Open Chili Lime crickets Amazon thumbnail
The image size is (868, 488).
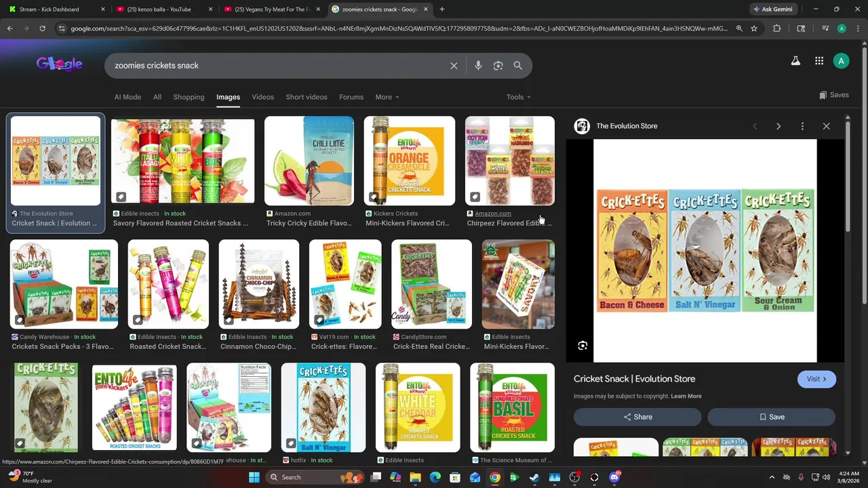pos(309,161)
